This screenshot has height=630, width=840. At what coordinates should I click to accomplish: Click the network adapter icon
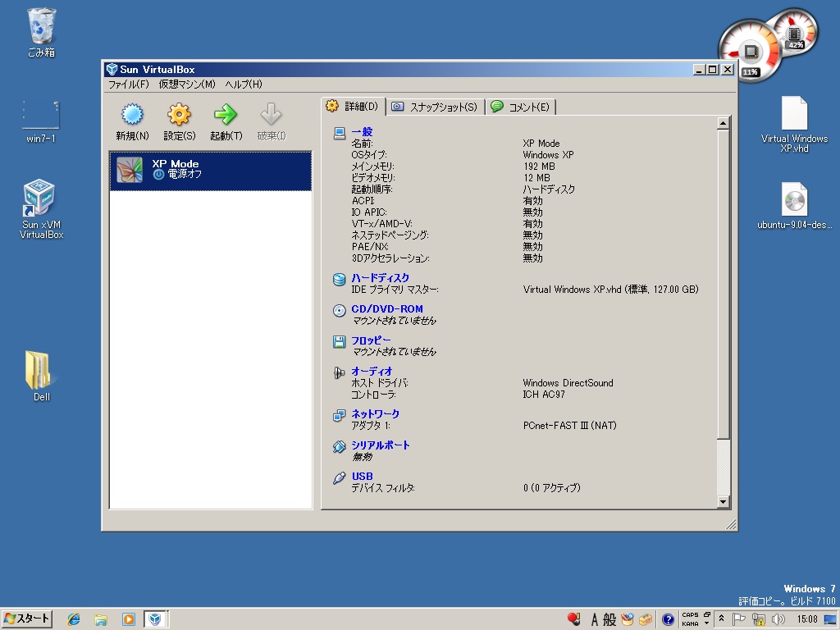(x=339, y=415)
